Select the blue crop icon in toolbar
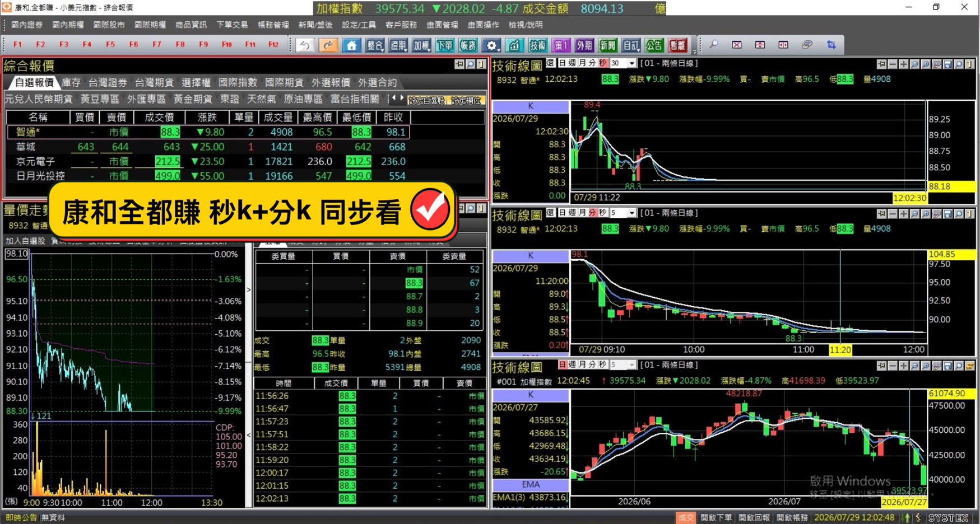 831,45
